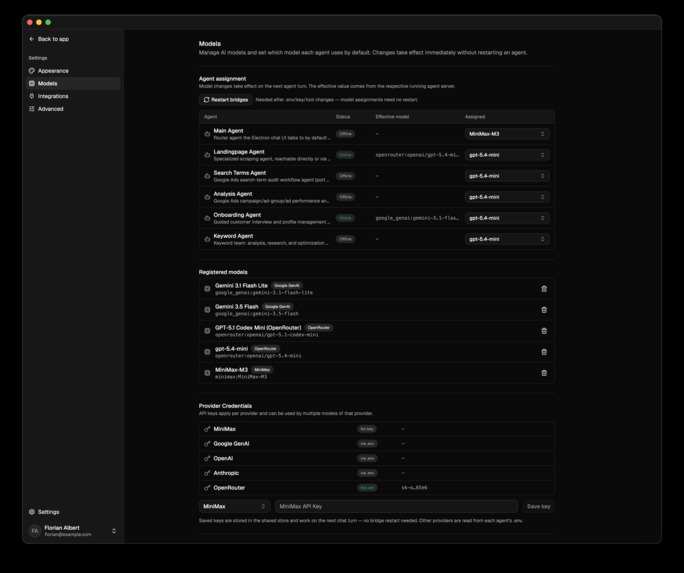Open the Advanced settings section
Screen dimensions: 684x573
pos(73,109)
